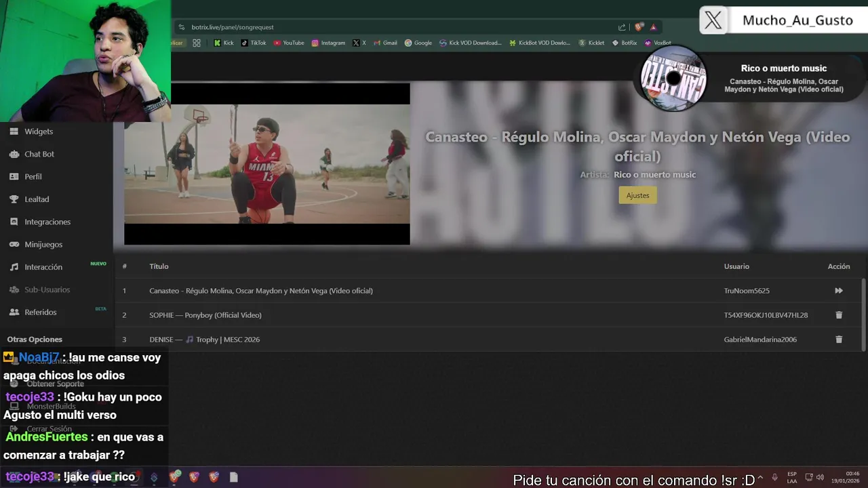Screen dimensions: 868x488
Task: Click the yellow Ajustes button
Action: point(637,195)
